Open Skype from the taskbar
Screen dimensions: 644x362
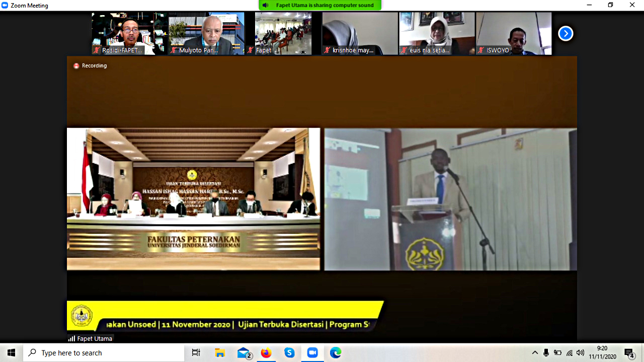click(289, 353)
